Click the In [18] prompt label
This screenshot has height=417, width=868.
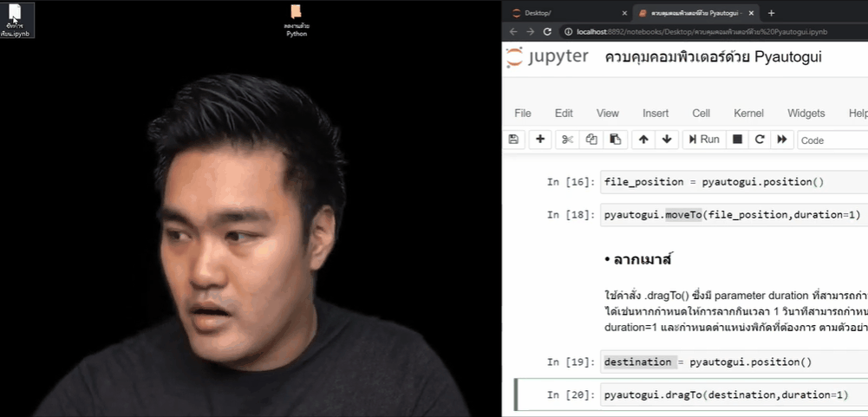[571, 215]
